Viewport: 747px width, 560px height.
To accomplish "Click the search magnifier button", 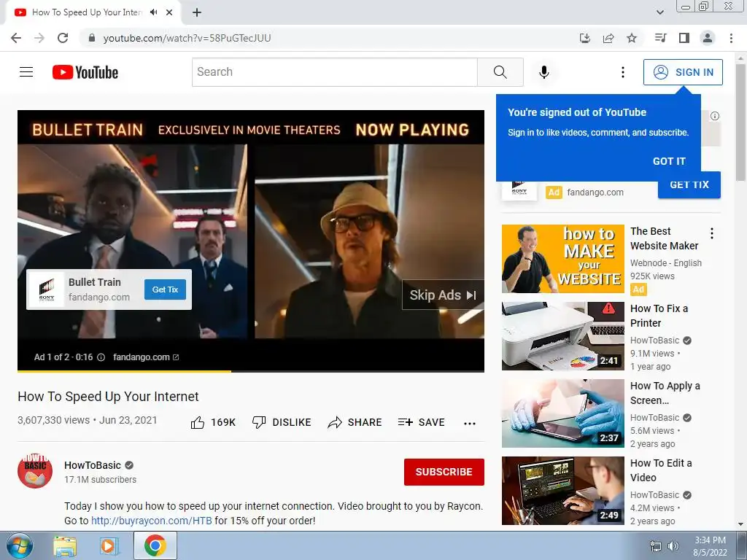I will click(x=500, y=72).
